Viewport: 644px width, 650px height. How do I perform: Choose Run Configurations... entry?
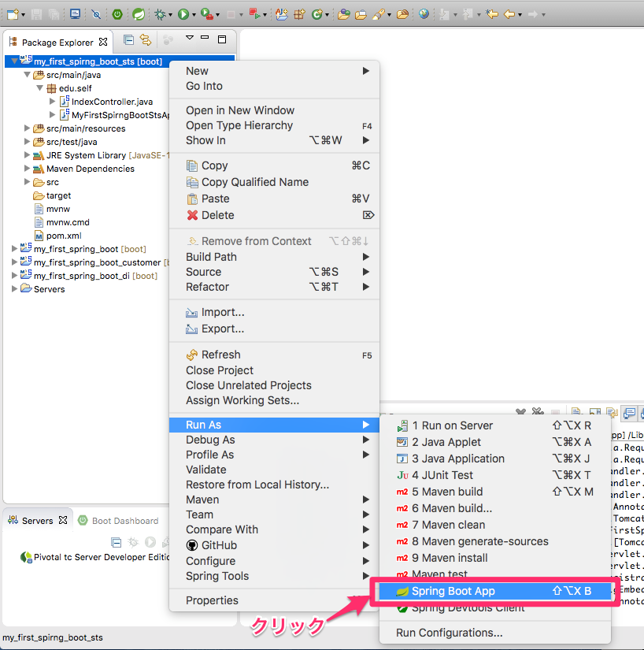495,633
